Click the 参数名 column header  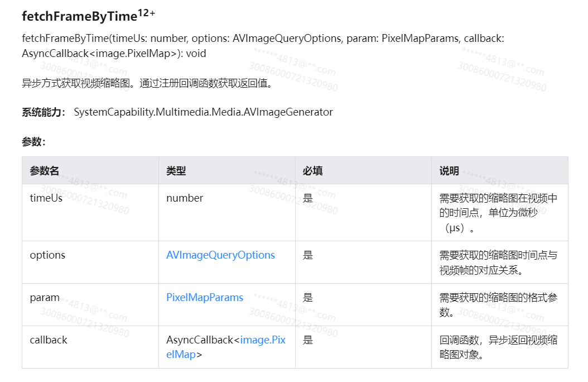90,170
